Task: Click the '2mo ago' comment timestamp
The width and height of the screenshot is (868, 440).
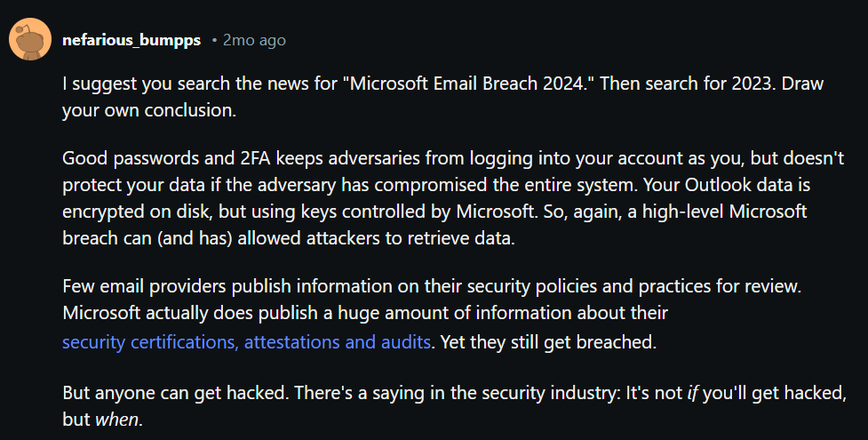Action: coord(255,41)
